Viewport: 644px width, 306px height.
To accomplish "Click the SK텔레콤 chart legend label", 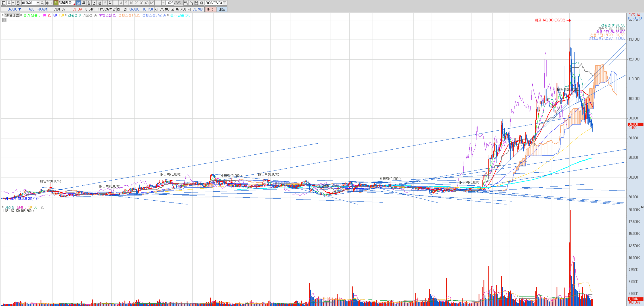I will click(12, 15).
